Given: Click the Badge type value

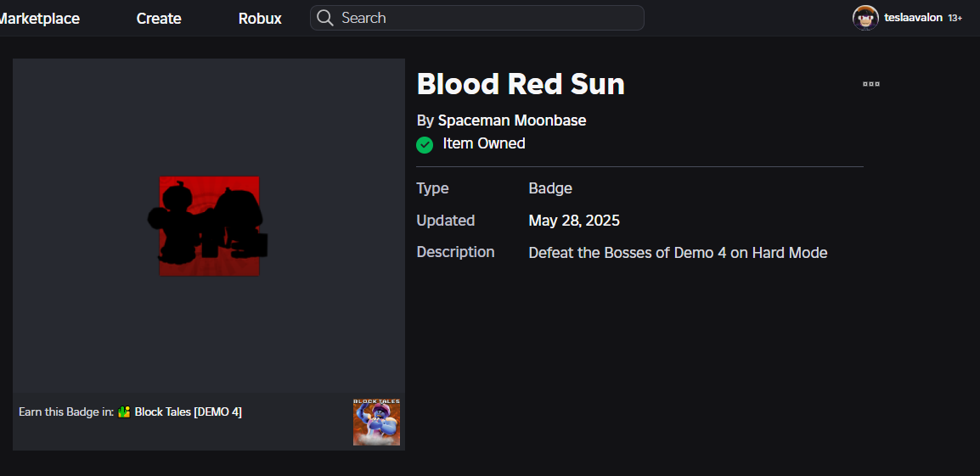Looking at the screenshot, I should click(x=550, y=188).
